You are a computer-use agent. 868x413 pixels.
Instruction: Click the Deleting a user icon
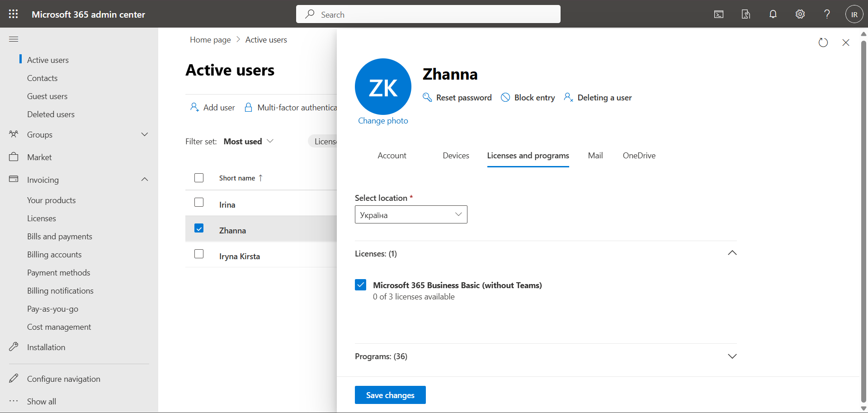coord(569,97)
